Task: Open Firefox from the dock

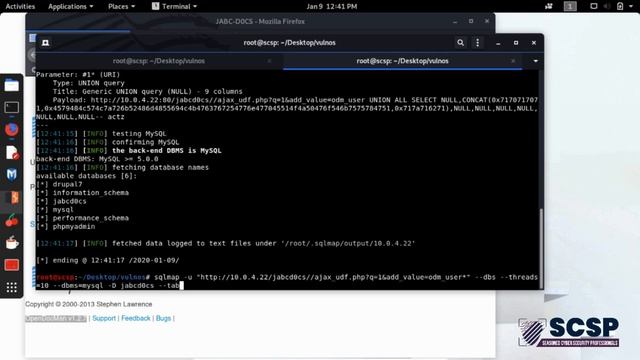Action: [x=11, y=130]
